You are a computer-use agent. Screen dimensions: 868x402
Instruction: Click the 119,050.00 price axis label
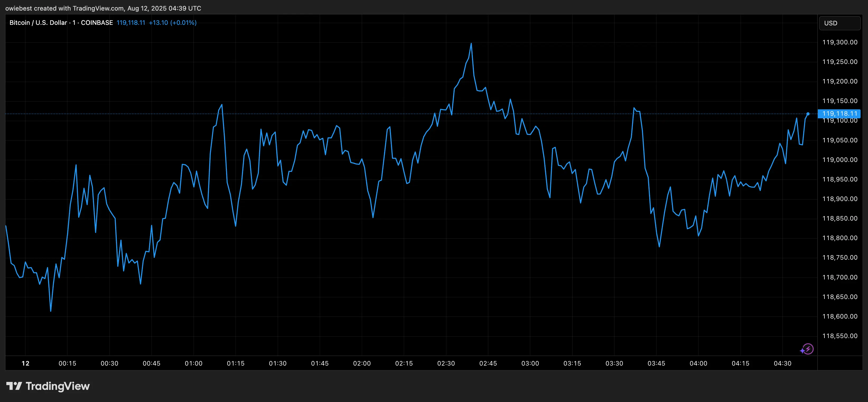840,140
